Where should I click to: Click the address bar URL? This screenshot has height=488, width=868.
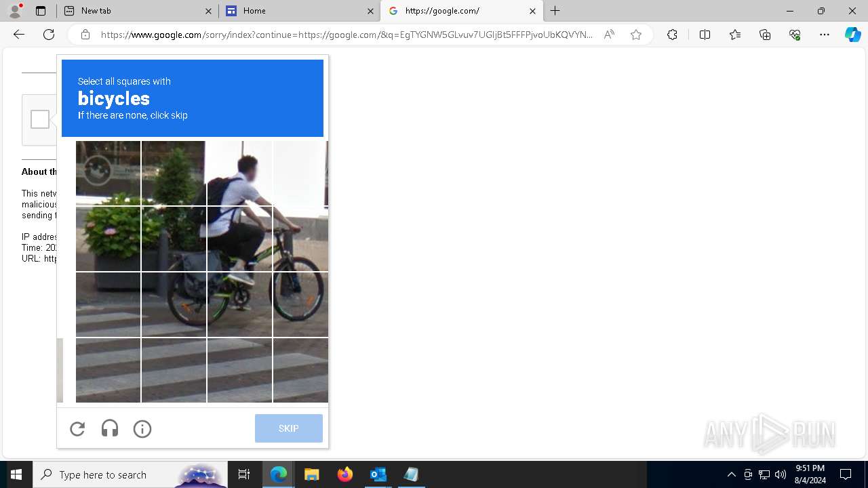347,35
